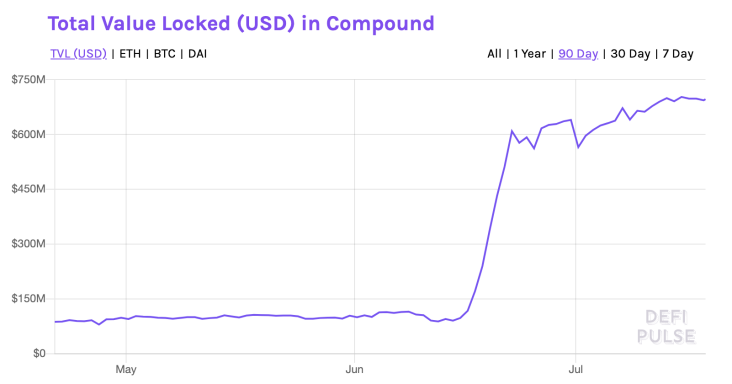Click the $750M y-axis label
Screen dimensions: 732x384
click(x=28, y=80)
